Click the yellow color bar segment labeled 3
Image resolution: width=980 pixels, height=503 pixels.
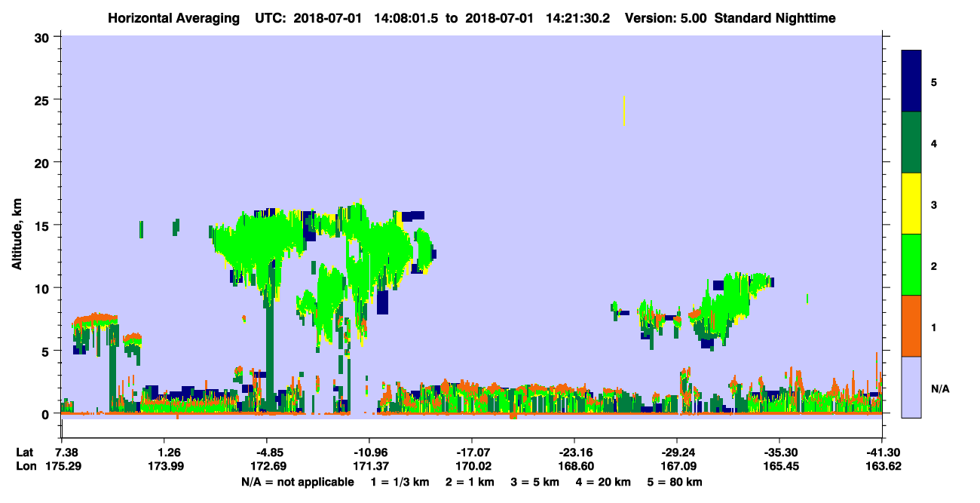point(911,204)
